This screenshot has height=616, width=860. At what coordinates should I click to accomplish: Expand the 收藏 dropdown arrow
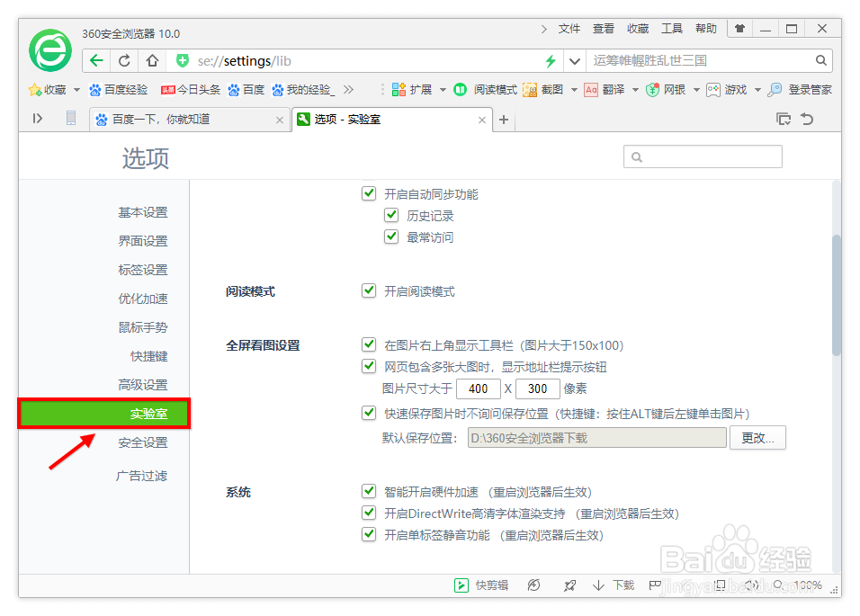click(x=76, y=90)
